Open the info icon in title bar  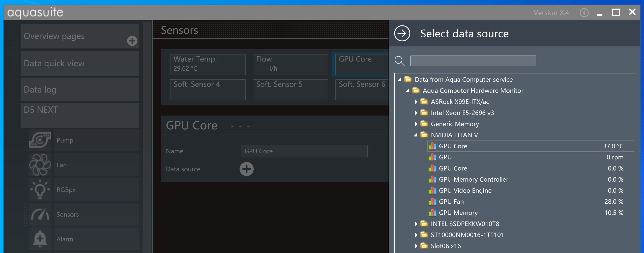tap(584, 13)
